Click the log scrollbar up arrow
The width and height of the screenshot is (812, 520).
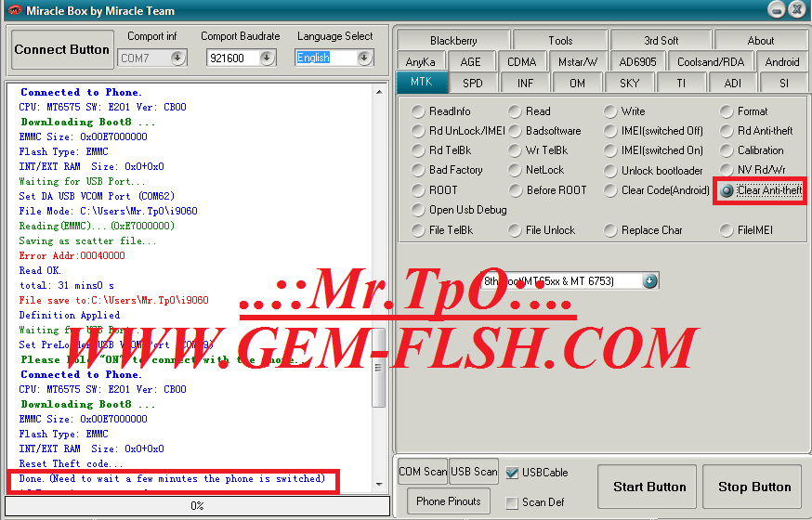point(379,92)
